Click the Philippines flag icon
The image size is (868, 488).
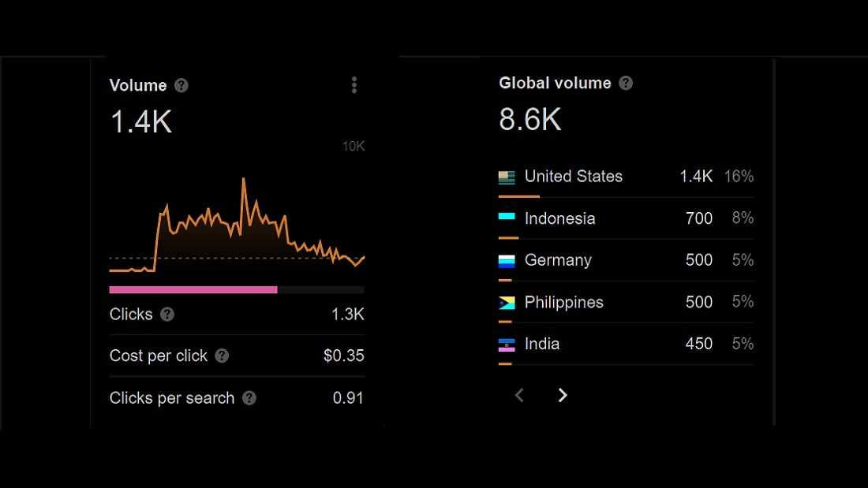[507, 303]
